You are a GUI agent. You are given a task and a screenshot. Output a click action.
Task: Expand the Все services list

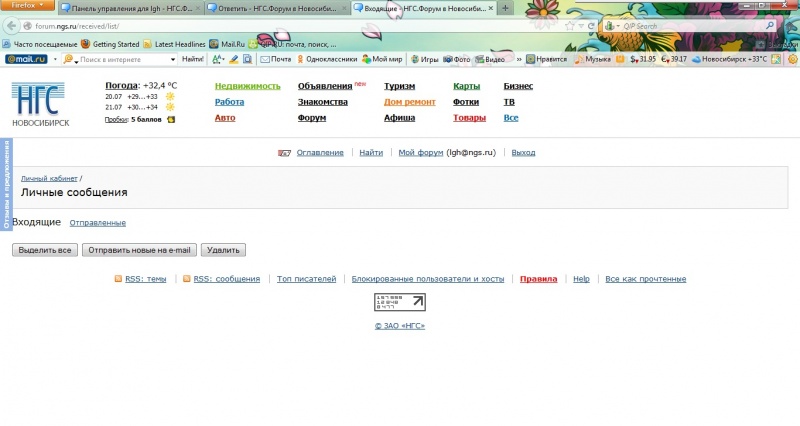click(510, 118)
